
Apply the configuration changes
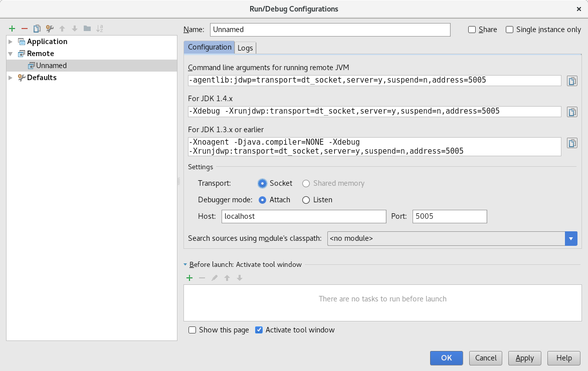524,358
